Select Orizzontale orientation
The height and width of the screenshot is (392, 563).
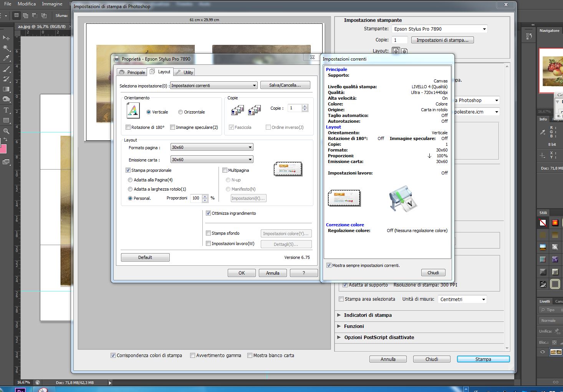(x=180, y=112)
